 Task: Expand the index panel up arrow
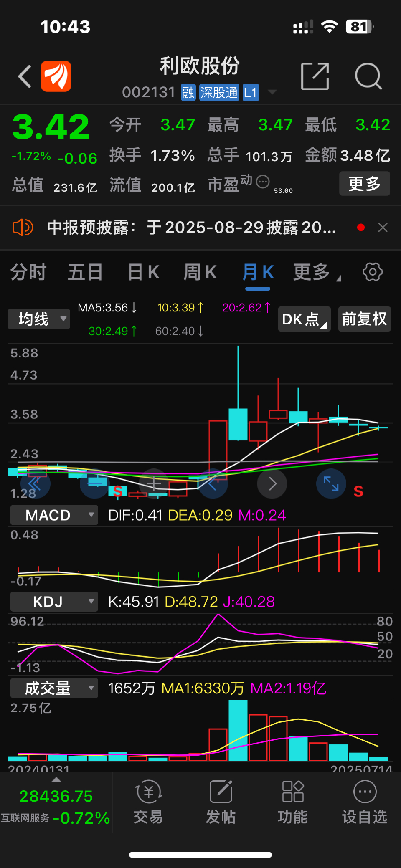point(56,779)
